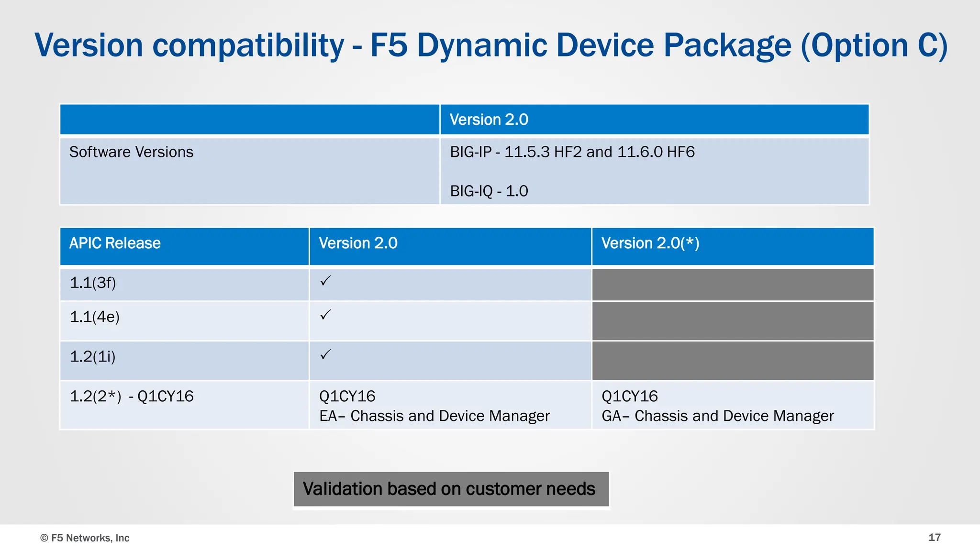Click the gray cell in the 1.1(4e) row
The image size is (980, 551).
click(733, 321)
